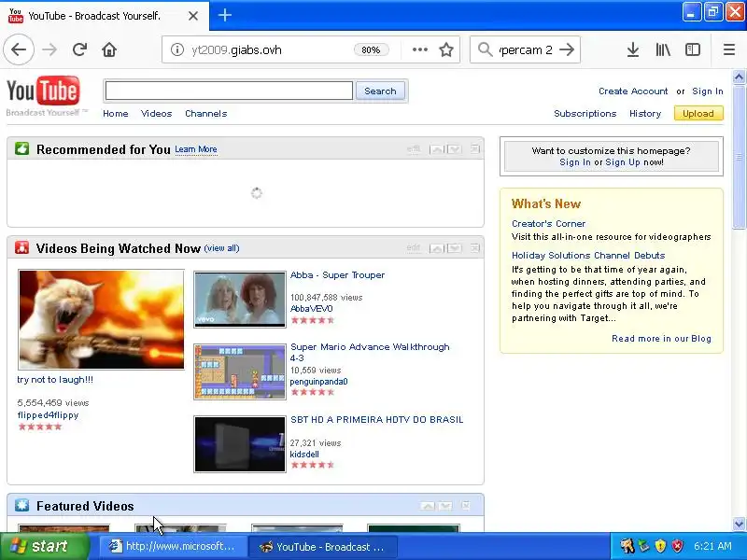
Task: Toggle the browser sidebar icon
Action: pos(693,49)
